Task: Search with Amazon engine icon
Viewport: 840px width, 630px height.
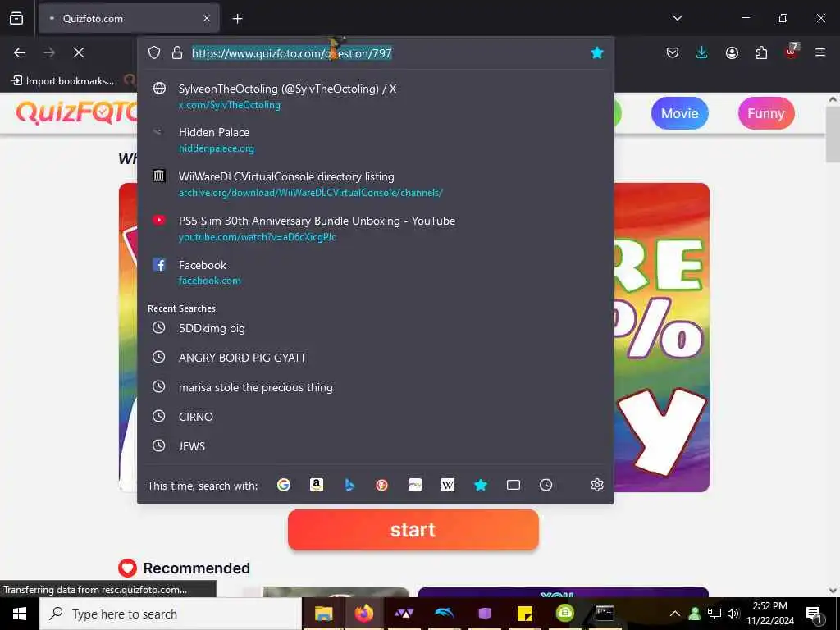Action: 317,485
